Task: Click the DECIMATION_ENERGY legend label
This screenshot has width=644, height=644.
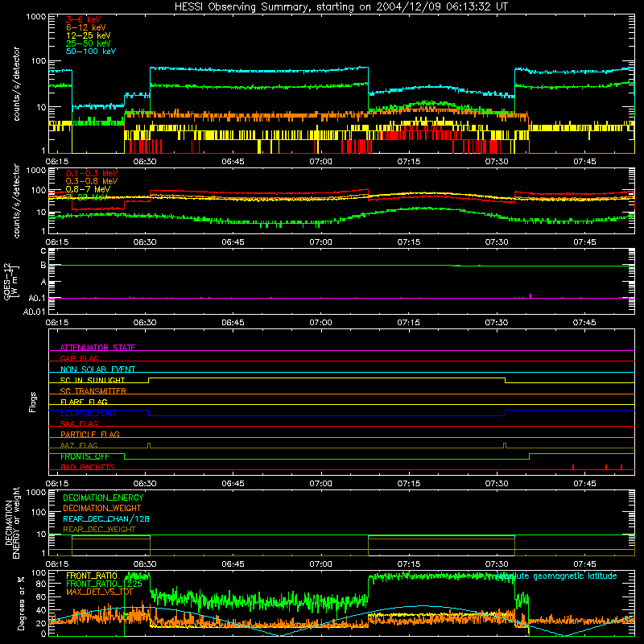Action: (103, 497)
